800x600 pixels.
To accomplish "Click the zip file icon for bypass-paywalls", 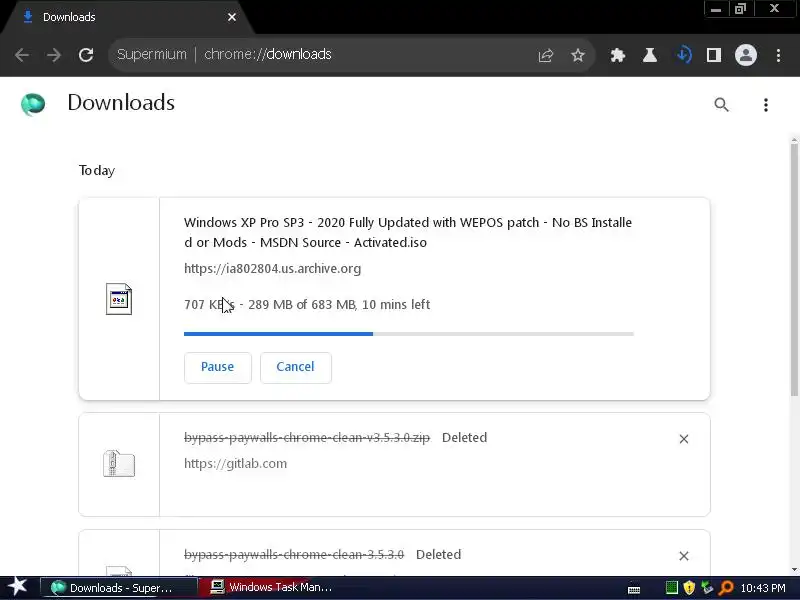I will 119,463.
